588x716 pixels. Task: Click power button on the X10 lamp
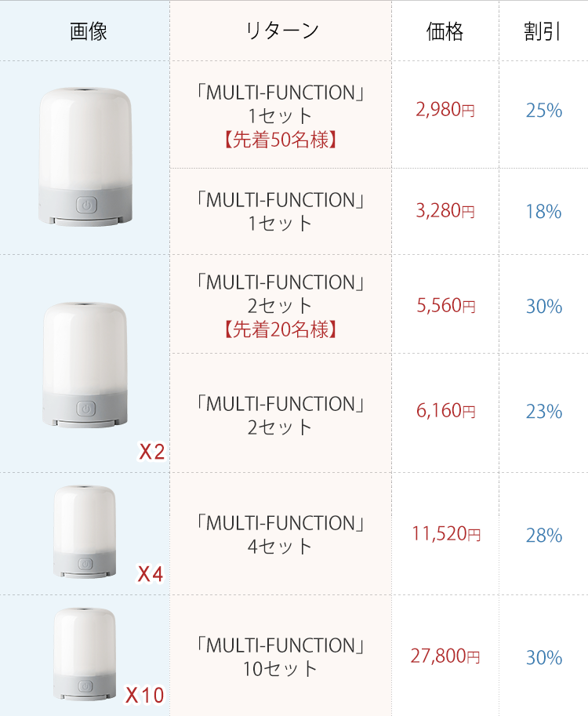tap(85, 685)
